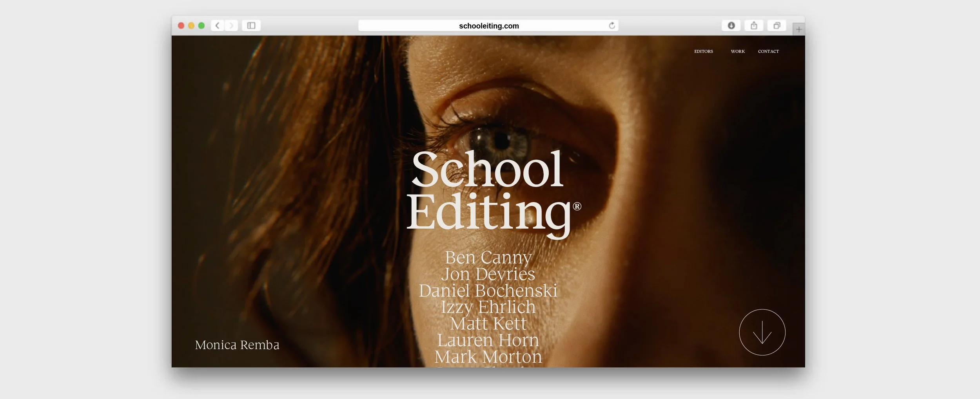Select editor Matt Kett
Screen dimensions: 980x399
pyautogui.click(x=488, y=324)
